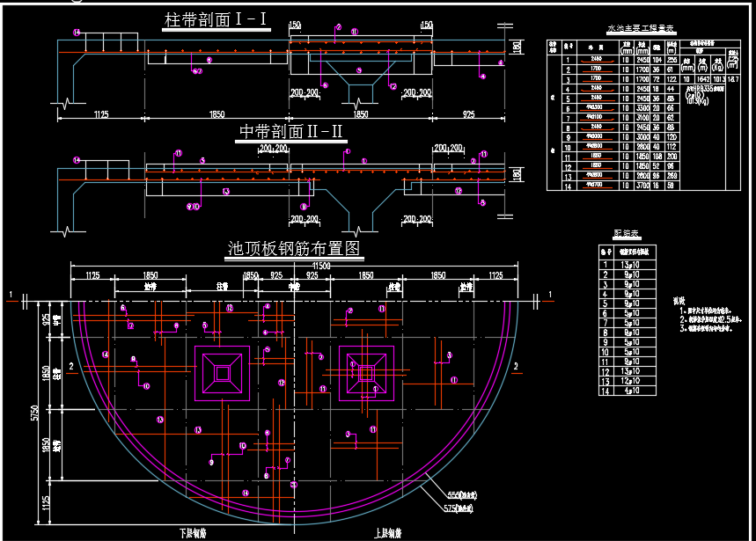Click the '配筋表' table heading
This screenshot has height=541, width=756.
[627, 234]
